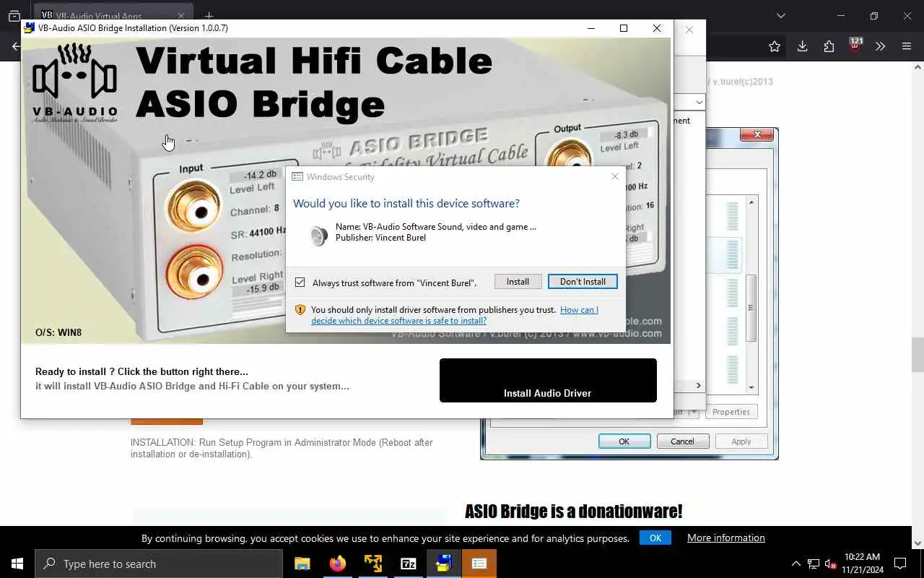Select the orange highlighted taskbar app
The image size is (924, 578).
[x=479, y=564]
